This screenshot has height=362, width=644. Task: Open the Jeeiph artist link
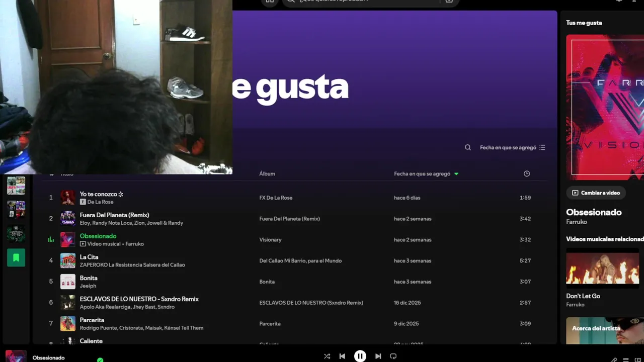click(88, 286)
